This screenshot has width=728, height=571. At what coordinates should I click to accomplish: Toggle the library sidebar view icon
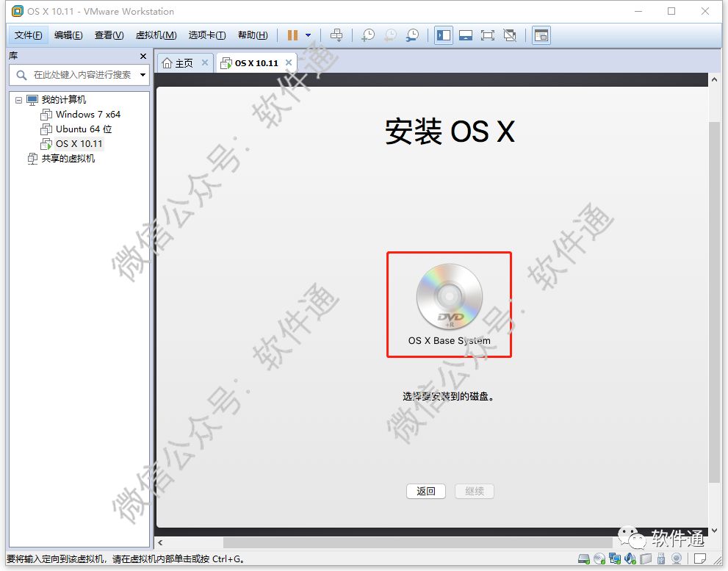[444, 35]
